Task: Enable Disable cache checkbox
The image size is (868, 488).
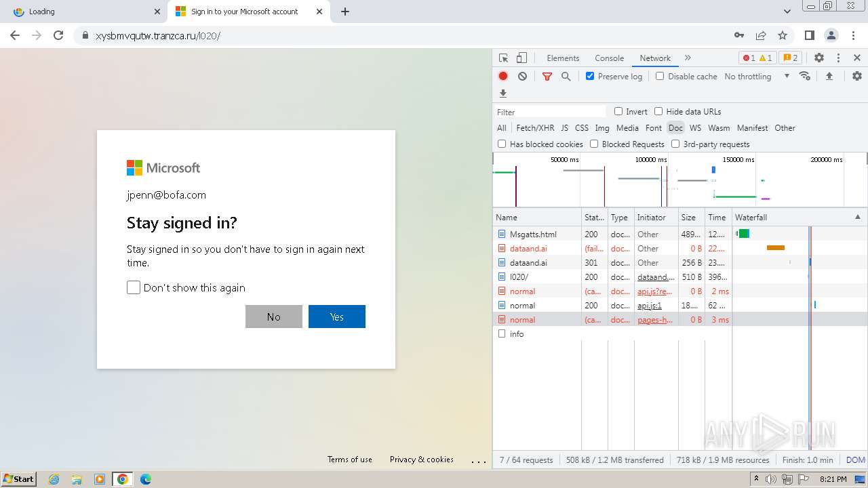Action: (660, 76)
